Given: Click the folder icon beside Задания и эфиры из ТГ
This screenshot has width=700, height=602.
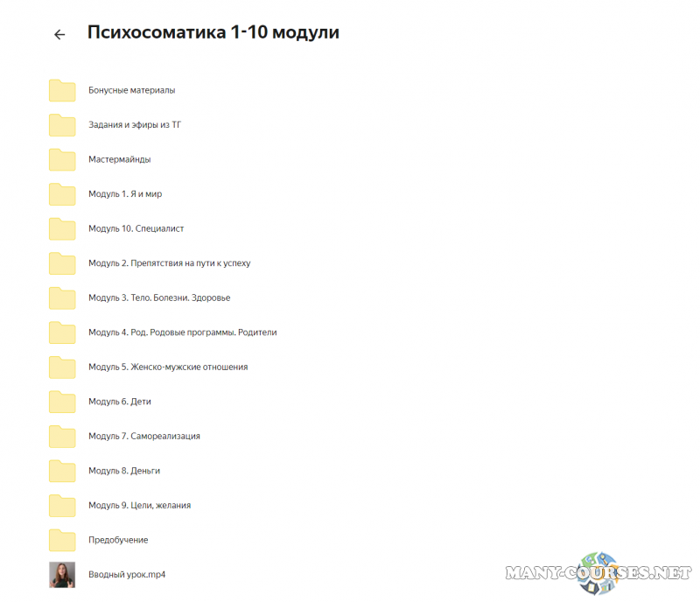Looking at the screenshot, I should pyautogui.click(x=61, y=124).
